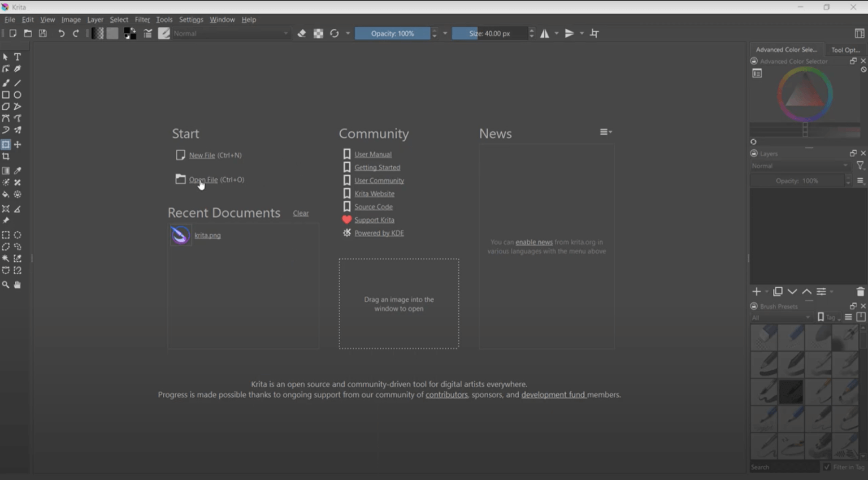This screenshot has height=480, width=868.
Task: Select the Freehand Brush tool
Action: (x=6, y=83)
